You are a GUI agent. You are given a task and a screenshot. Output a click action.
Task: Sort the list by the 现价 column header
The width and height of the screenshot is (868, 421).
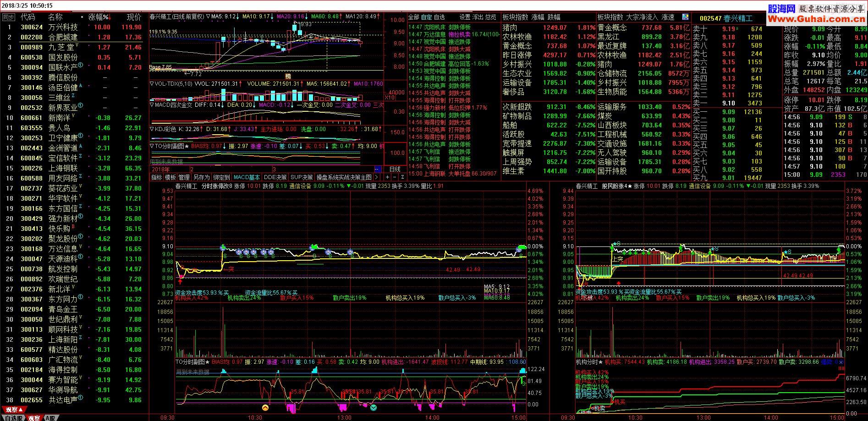tap(134, 17)
